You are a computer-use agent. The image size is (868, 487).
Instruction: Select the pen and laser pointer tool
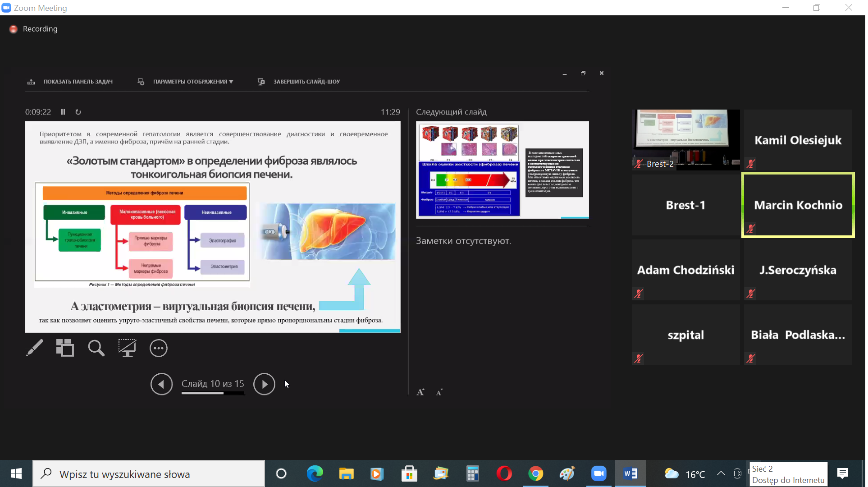click(x=35, y=348)
